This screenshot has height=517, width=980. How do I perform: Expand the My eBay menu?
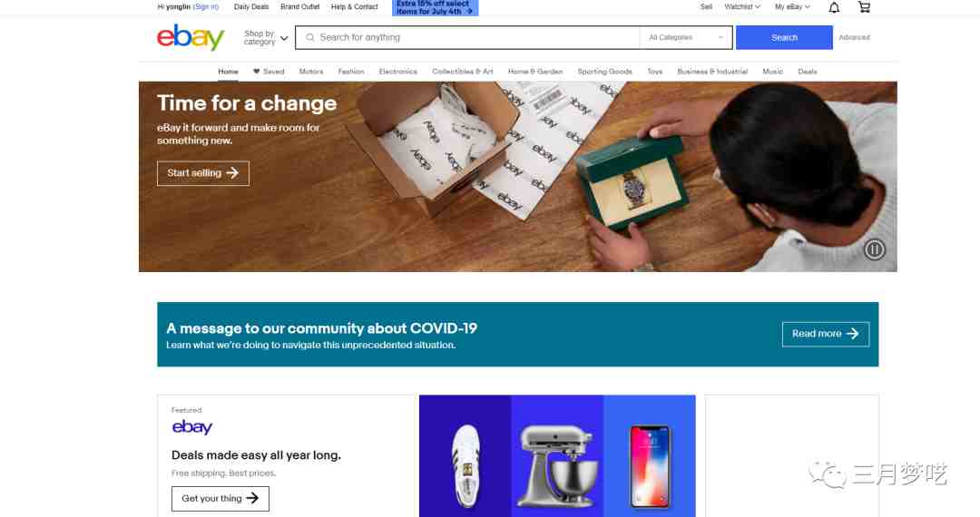pos(792,7)
